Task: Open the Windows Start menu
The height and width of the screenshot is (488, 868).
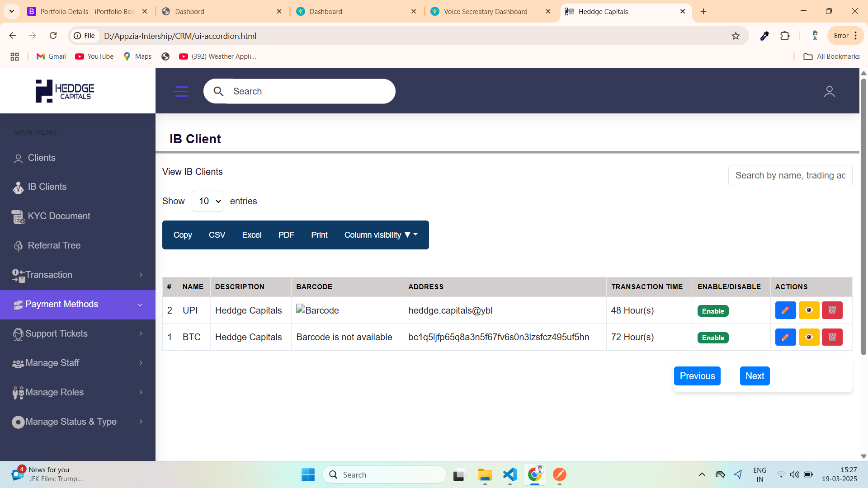Action: [308, 474]
